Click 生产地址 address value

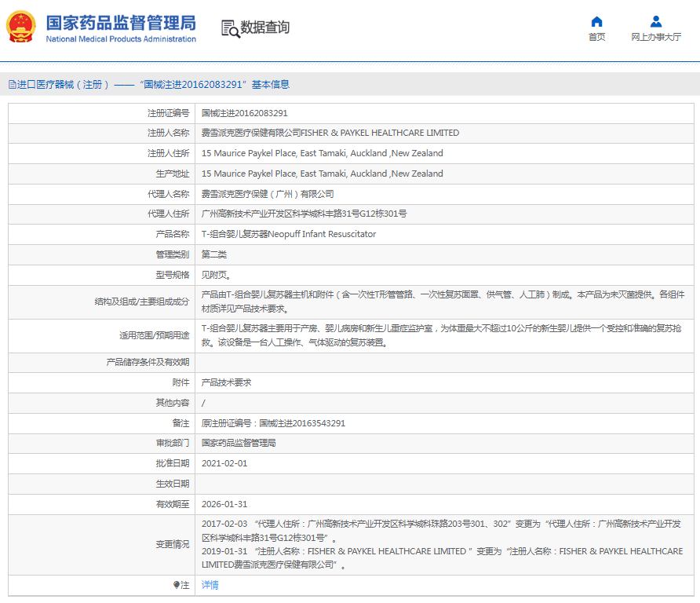(322, 174)
